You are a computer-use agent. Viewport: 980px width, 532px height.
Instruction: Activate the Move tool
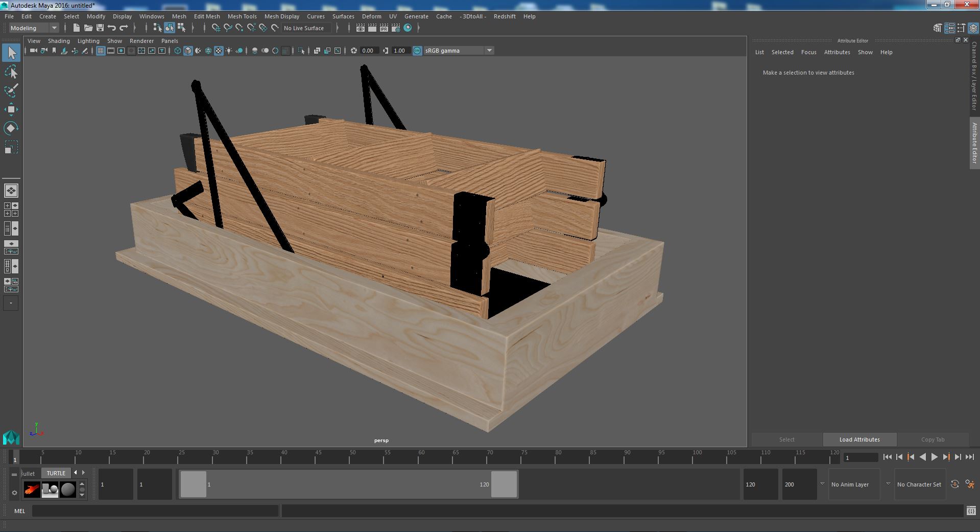(11, 109)
